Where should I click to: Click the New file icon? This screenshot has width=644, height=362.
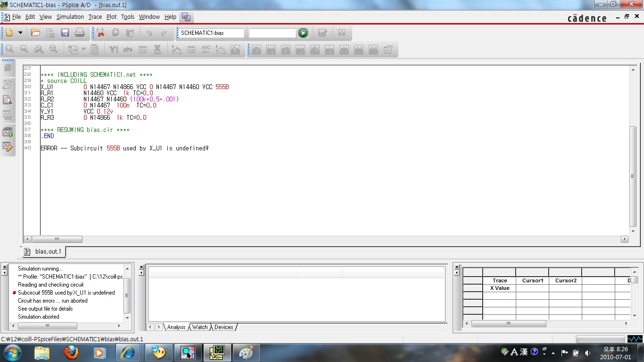coord(9,33)
